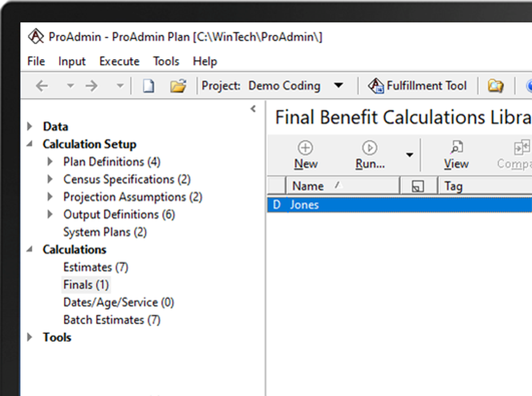The height and width of the screenshot is (396, 532).
Task: Expand Plan Definitions (4)
Action: click(x=50, y=161)
